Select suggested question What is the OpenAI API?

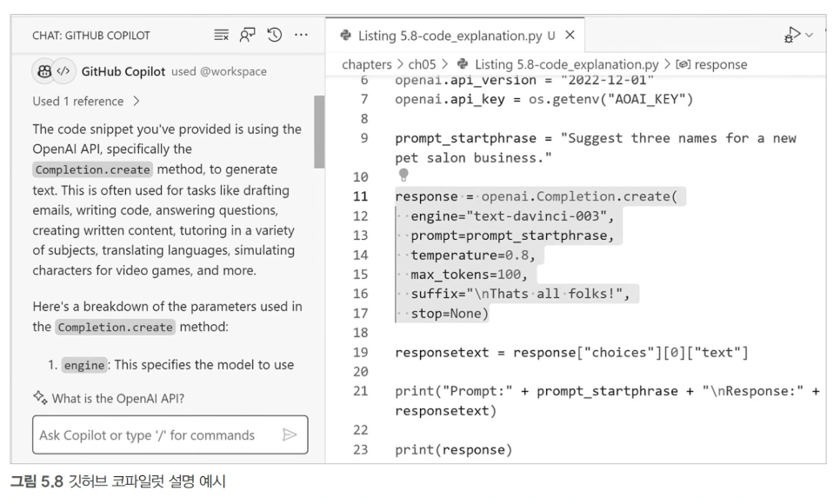point(118,399)
